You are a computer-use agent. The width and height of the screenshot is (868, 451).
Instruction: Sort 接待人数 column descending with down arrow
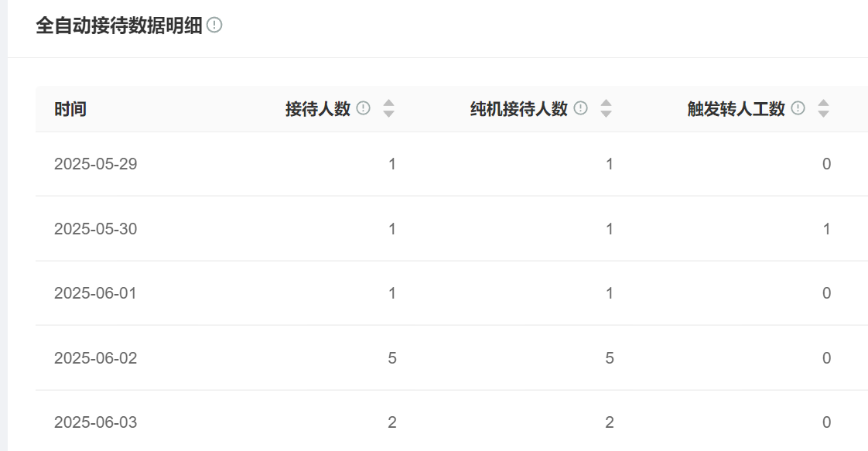(388, 114)
